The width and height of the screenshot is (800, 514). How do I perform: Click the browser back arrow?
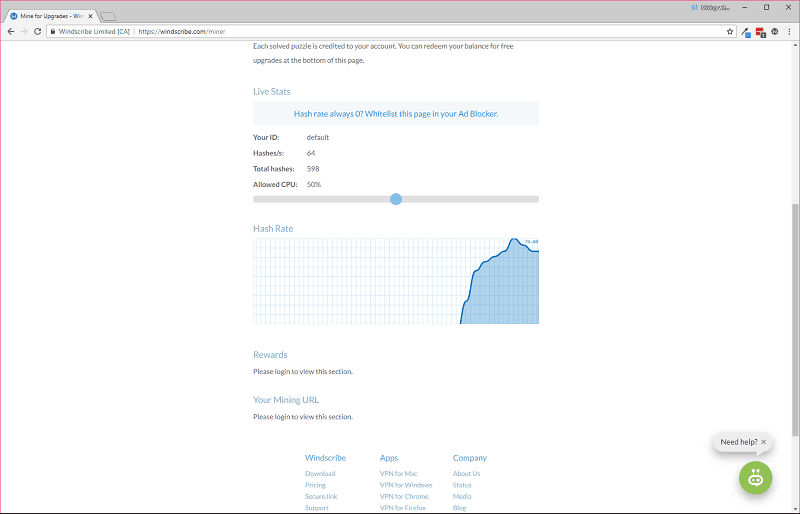tap(11, 31)
